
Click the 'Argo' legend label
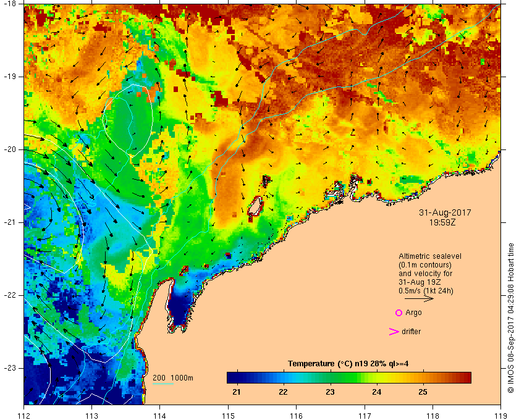pos(413,313)
